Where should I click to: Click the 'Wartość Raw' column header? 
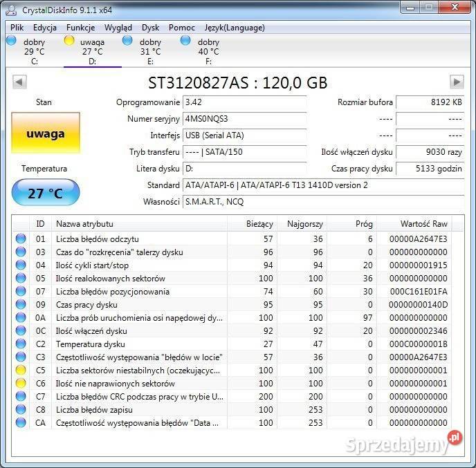coord(423,224)
